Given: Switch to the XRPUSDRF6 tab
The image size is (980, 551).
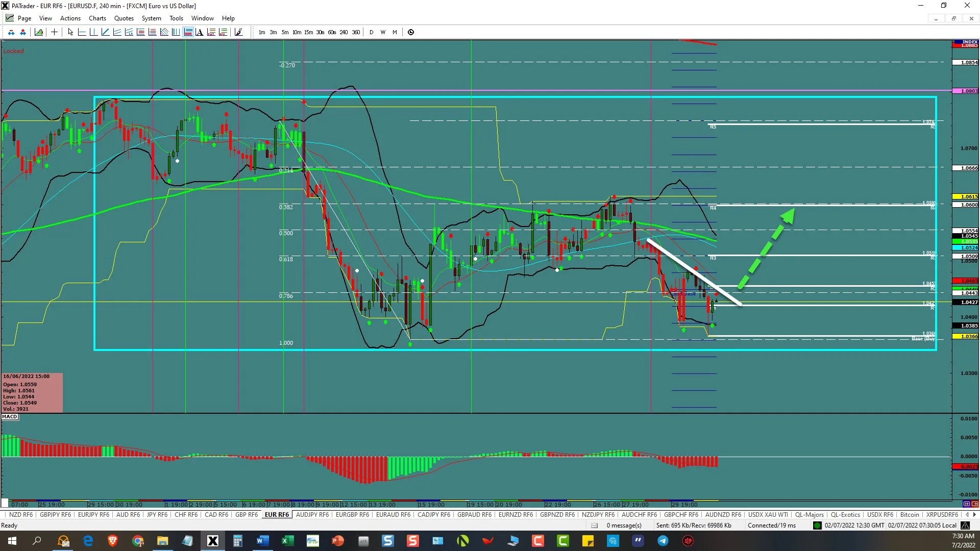Looking at the screenshot, I should (942, 514).
